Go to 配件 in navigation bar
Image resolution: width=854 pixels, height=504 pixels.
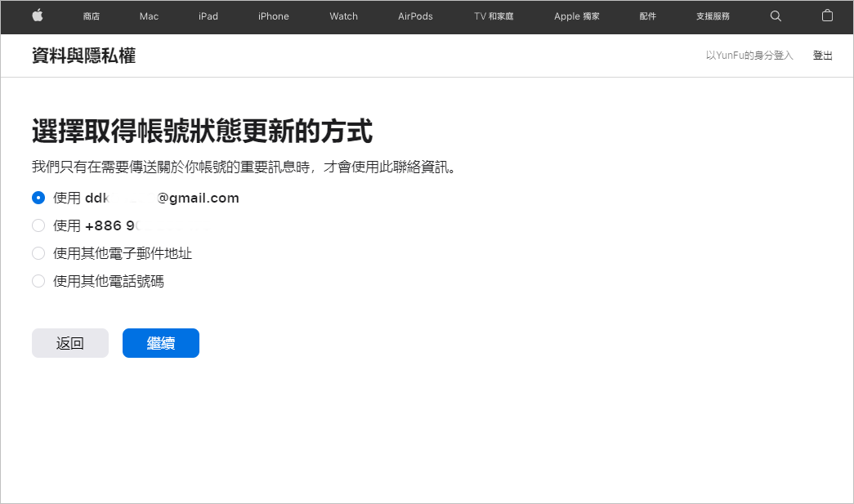tap(647, 16)
